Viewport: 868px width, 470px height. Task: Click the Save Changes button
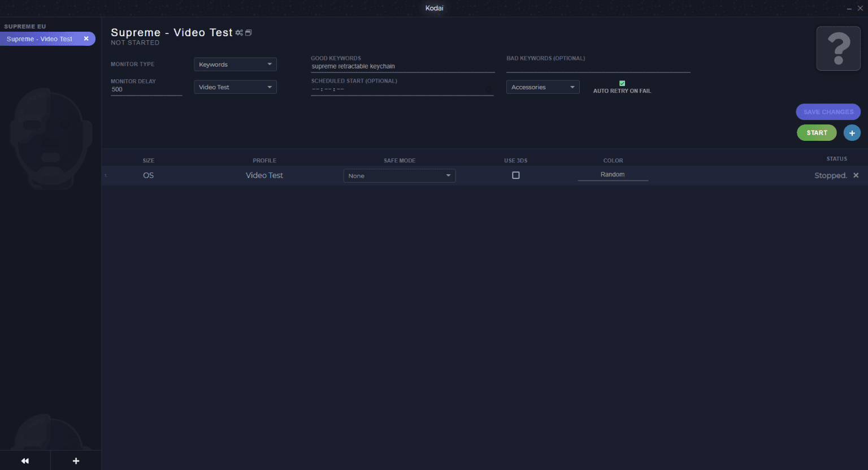tap(828, 112)
